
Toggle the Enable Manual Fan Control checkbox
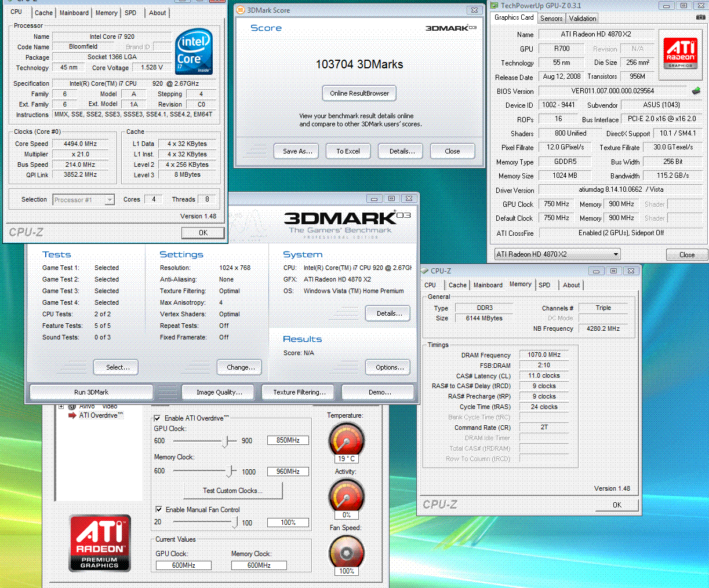pyautogui.click(x=159, y=510)
